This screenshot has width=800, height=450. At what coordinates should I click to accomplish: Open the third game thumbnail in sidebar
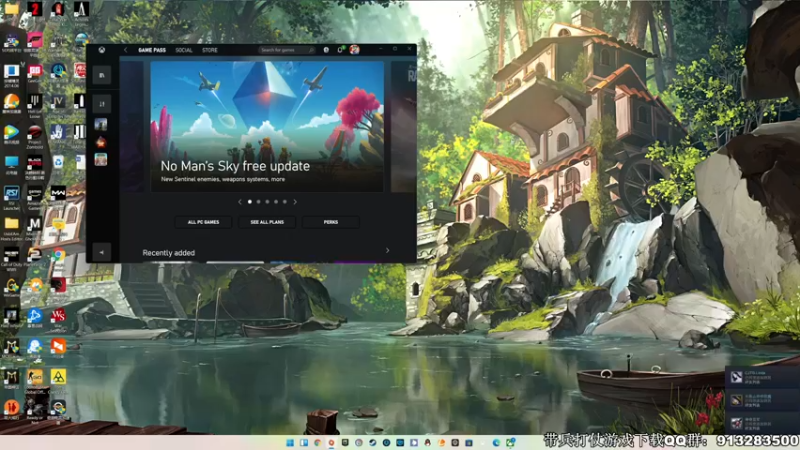tap(101, 160)
